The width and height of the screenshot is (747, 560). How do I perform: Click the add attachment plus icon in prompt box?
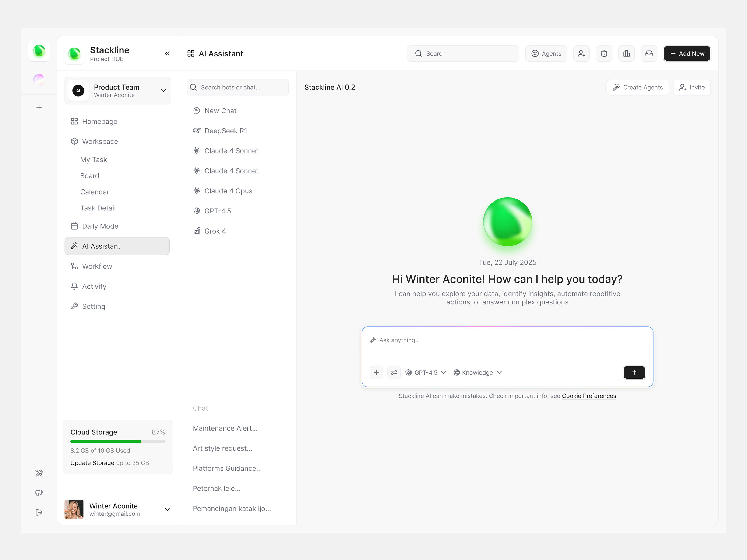point(376,372)
